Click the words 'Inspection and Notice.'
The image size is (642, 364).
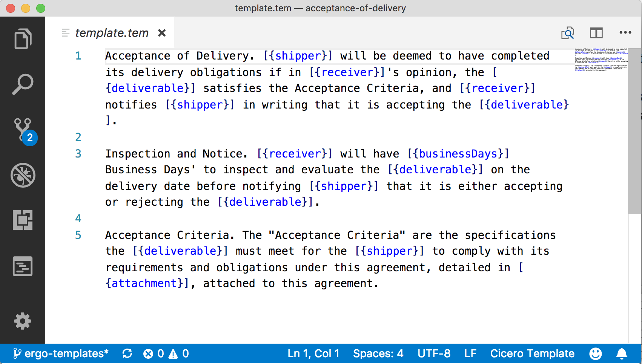coord(176,154)
